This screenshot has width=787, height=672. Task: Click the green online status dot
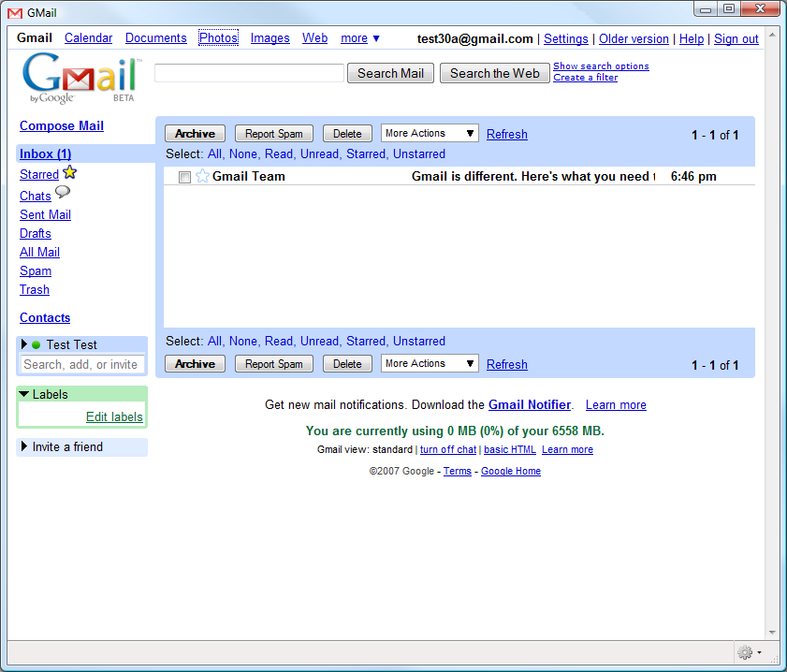coord(36,344)
